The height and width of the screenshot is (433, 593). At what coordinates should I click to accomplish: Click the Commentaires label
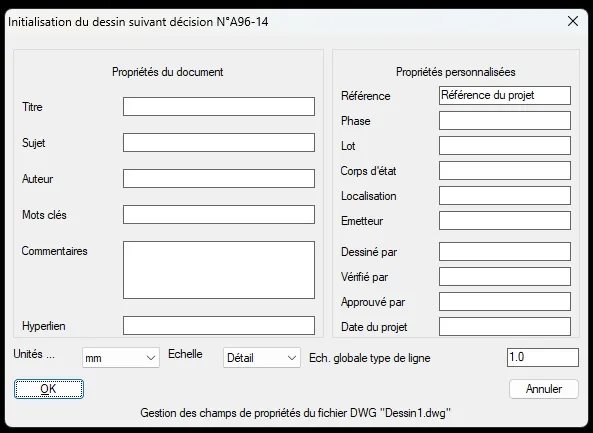(54, 251)
